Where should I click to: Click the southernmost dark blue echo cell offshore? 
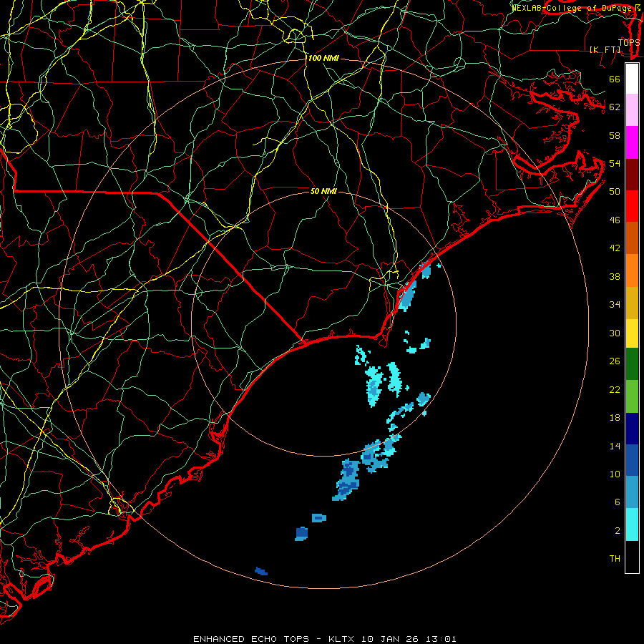tap(260, 571)
